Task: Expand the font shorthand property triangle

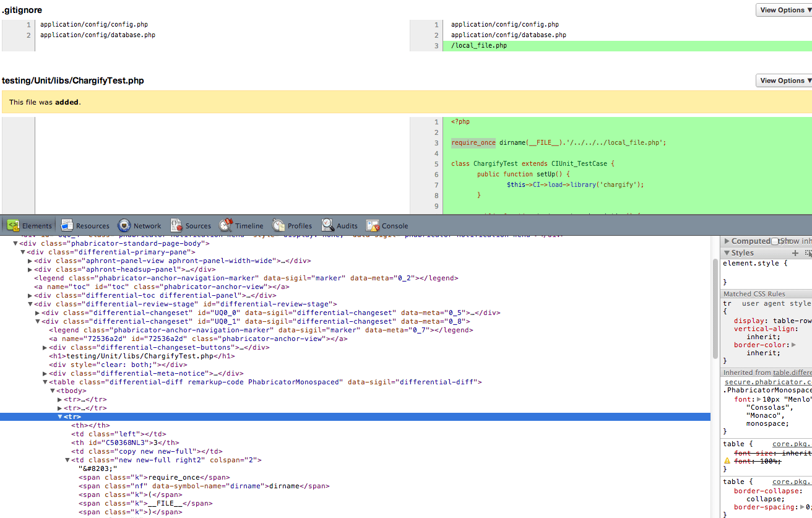Action: [x=759, y=400]
